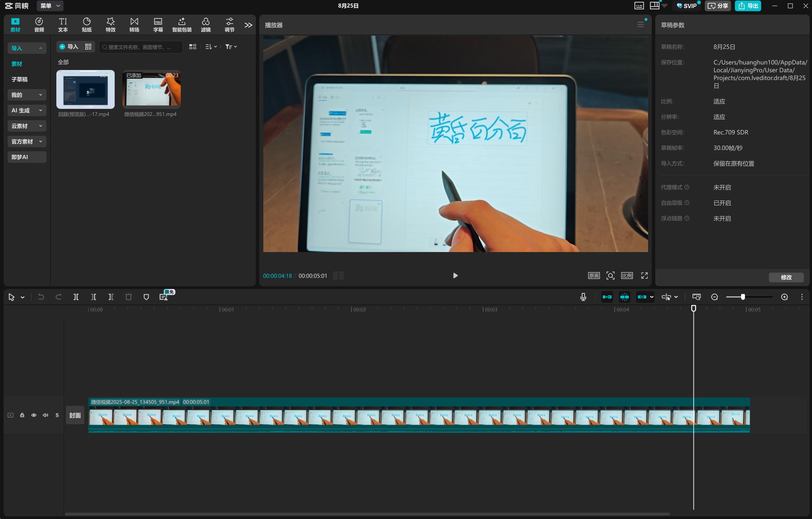Viewport: 812px width, 519px height.
Task: Open the 滤镜 filters tab
Action: [205, 25]
